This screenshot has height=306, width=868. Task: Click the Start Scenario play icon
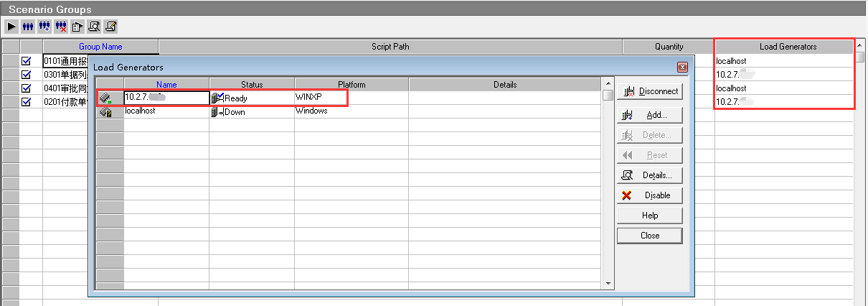coord(12,27)
